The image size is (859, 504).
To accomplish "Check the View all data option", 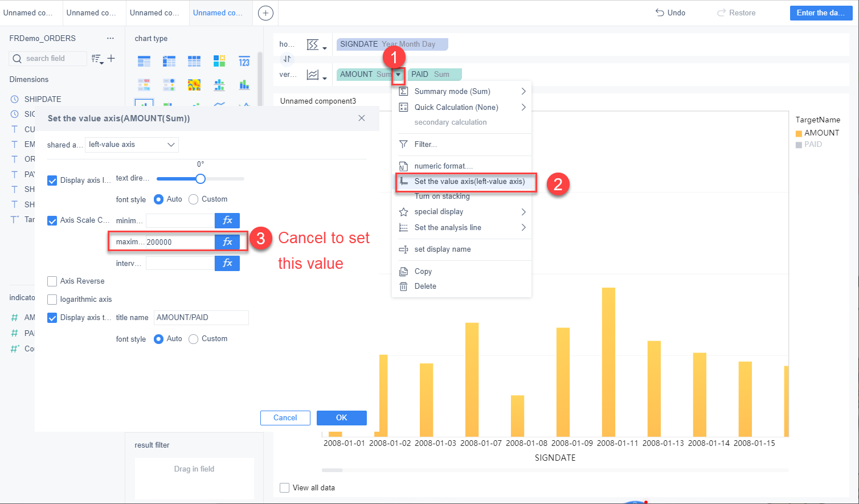I will 285,488.
